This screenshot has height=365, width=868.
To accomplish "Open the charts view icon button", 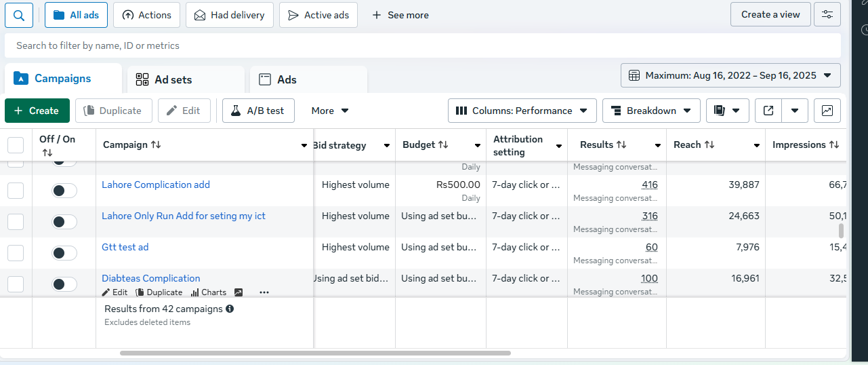I will point(827,111).
